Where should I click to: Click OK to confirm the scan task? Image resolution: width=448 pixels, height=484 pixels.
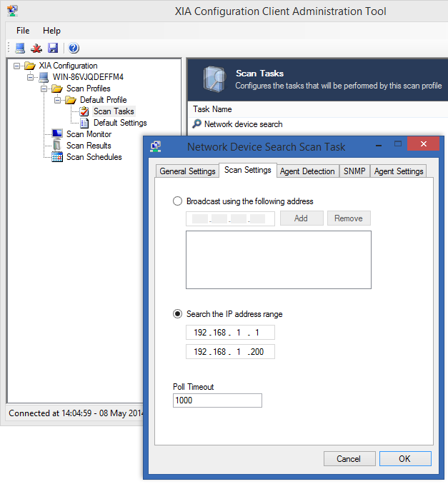405,459
